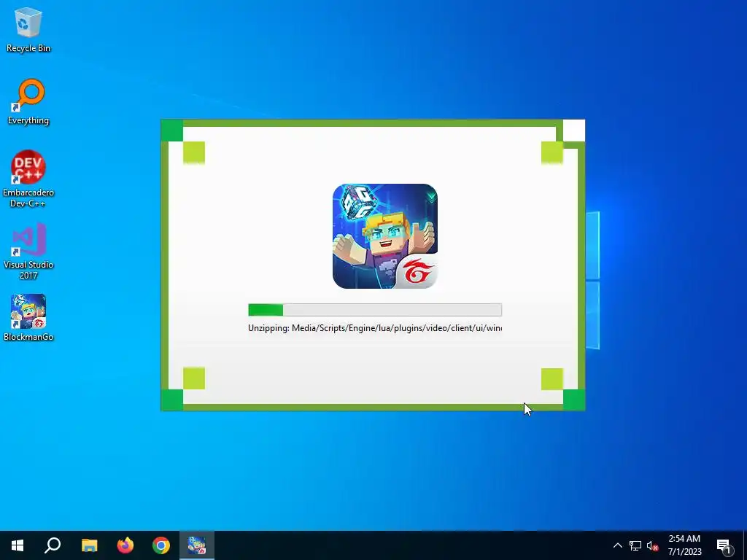Select the BlockmanGo desktop shortcut

tap(28, 318)
